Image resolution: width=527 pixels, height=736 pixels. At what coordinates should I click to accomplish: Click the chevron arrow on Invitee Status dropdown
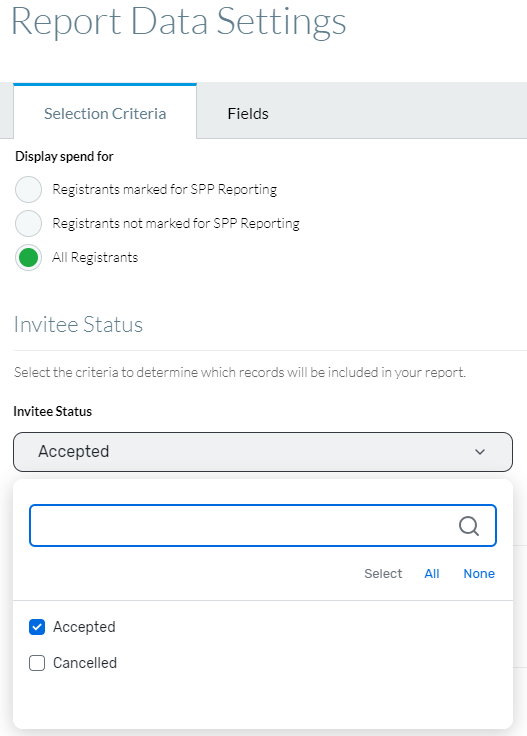(x=480, y=452)
